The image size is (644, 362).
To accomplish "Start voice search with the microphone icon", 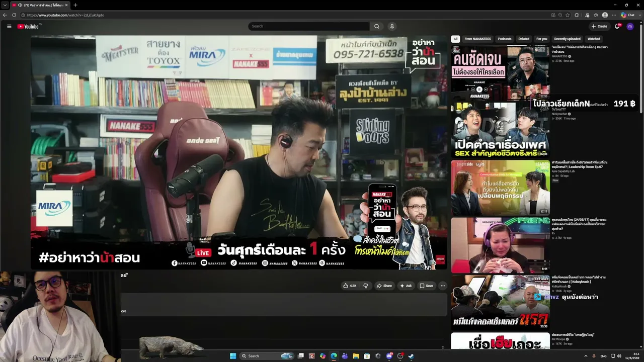I will pyautogui.click(x=392, y=26).
